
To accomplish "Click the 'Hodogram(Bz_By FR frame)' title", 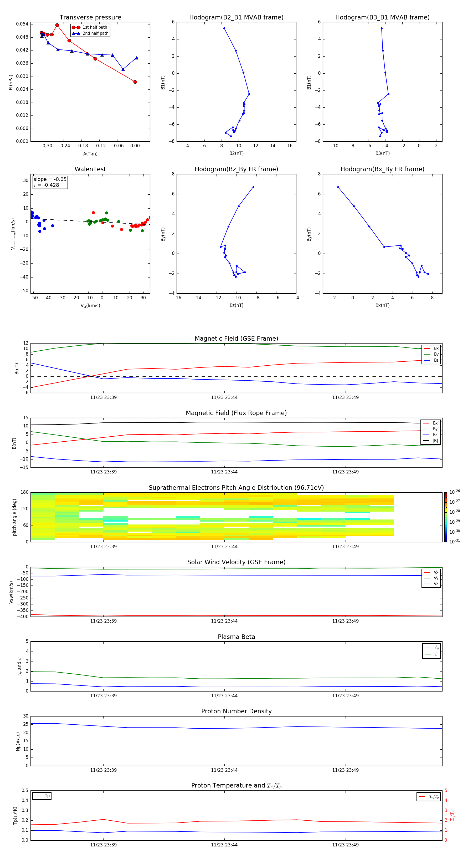I will tap(236, 169).
